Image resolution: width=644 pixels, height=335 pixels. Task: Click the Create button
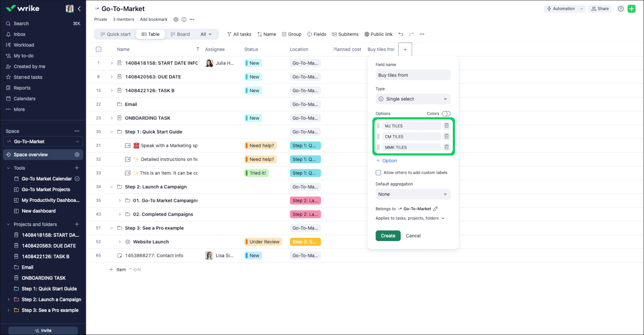point(388,236)
